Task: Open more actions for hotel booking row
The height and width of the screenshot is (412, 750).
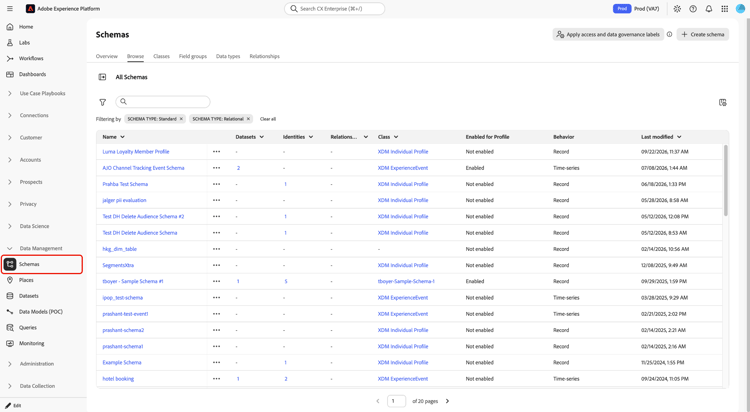Action: pyautogui.click(x=217, y=379)
